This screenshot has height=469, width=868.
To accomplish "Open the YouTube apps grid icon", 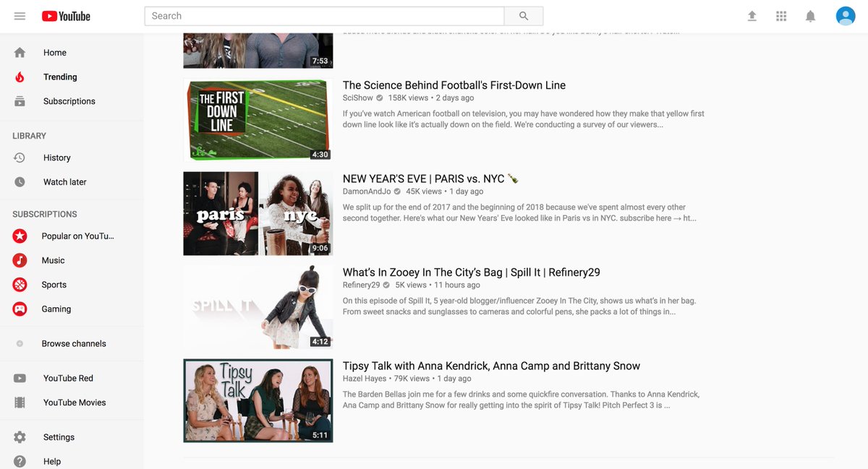I will point(781,16).
